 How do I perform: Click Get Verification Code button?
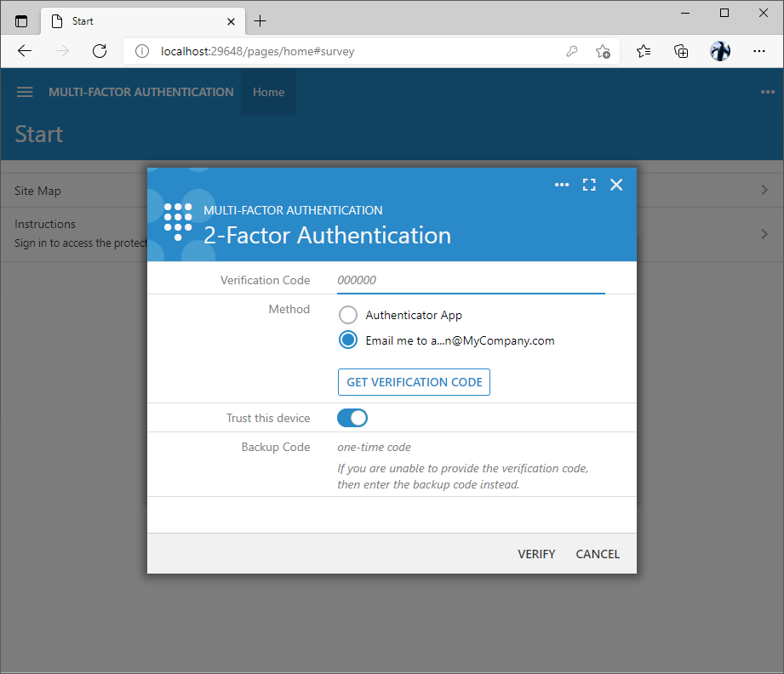(x=414, y=382)
